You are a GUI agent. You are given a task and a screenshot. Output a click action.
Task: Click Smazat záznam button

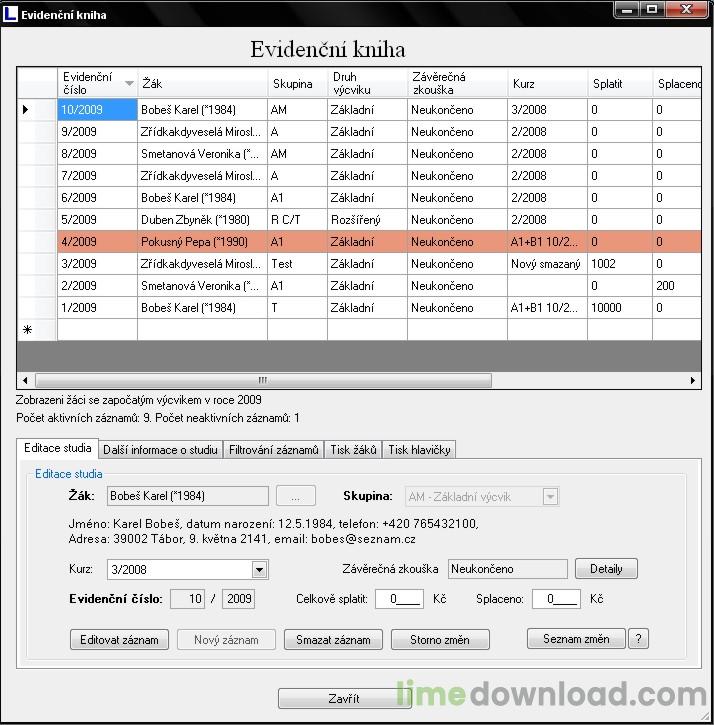click(333, 640)
